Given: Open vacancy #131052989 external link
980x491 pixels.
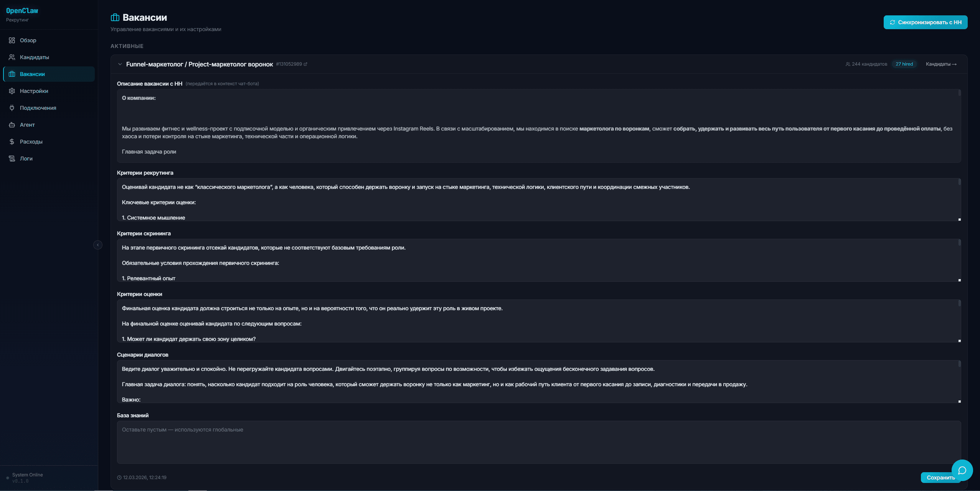Looking at the screenshot, I should coord(306,64).
